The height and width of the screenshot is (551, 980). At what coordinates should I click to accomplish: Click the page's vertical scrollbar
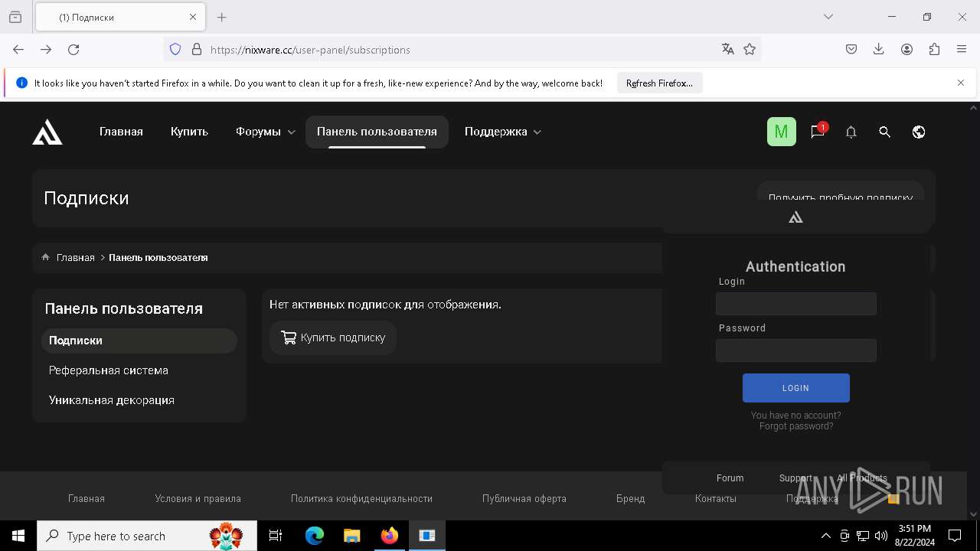pos(974,311)
